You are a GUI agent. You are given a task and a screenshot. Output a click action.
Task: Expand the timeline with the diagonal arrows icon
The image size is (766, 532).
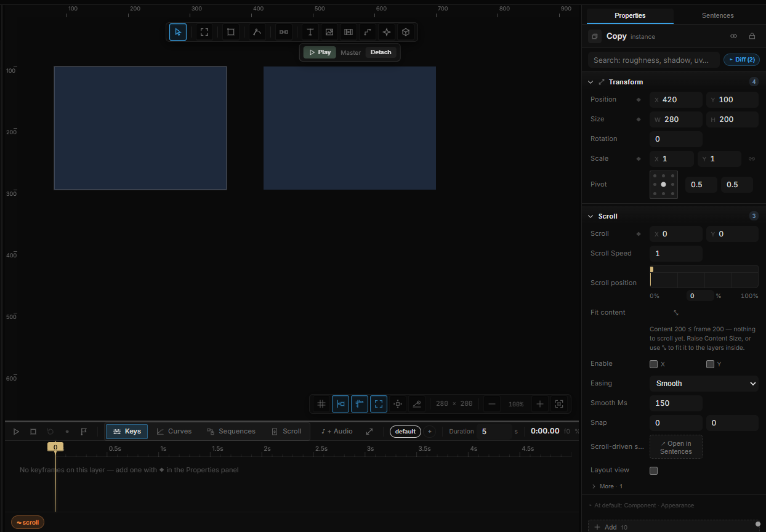(369, 432)
